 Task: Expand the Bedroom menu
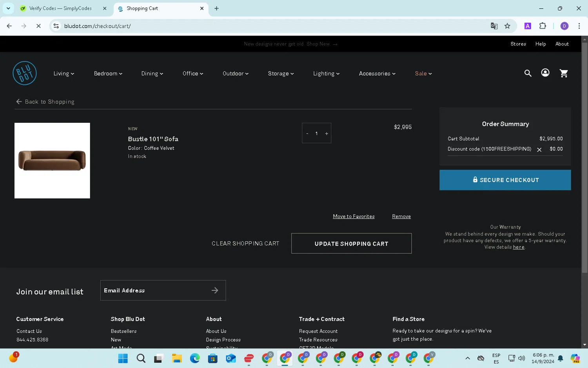108,73
